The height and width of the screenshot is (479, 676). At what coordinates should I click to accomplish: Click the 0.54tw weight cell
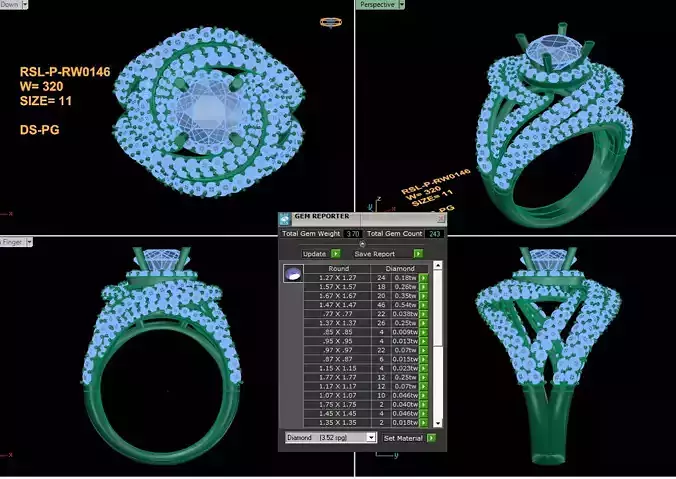(405, 305)
